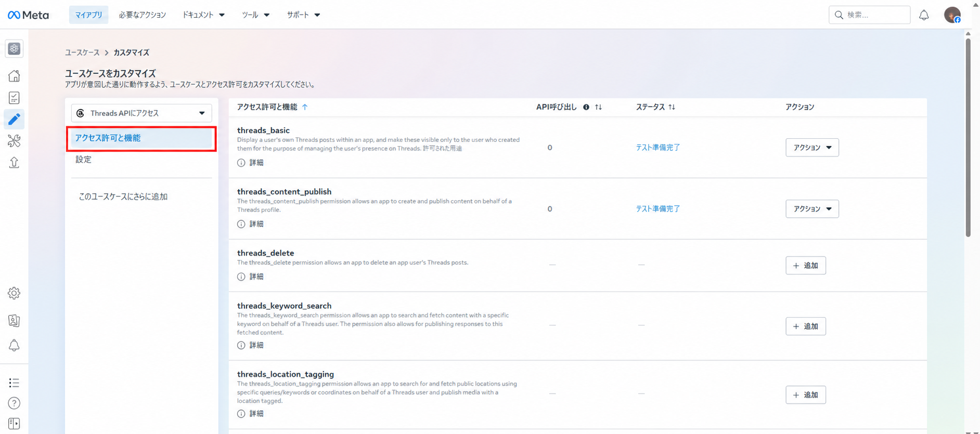Open the sidebar alerts bell icon
The width and height of the screenshot is (980, 434).
(14, 346)
